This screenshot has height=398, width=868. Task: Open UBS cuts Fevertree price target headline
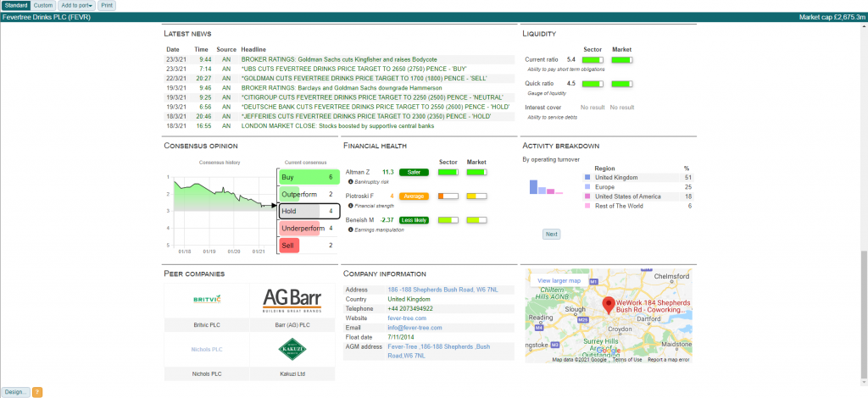click(354, 69)
